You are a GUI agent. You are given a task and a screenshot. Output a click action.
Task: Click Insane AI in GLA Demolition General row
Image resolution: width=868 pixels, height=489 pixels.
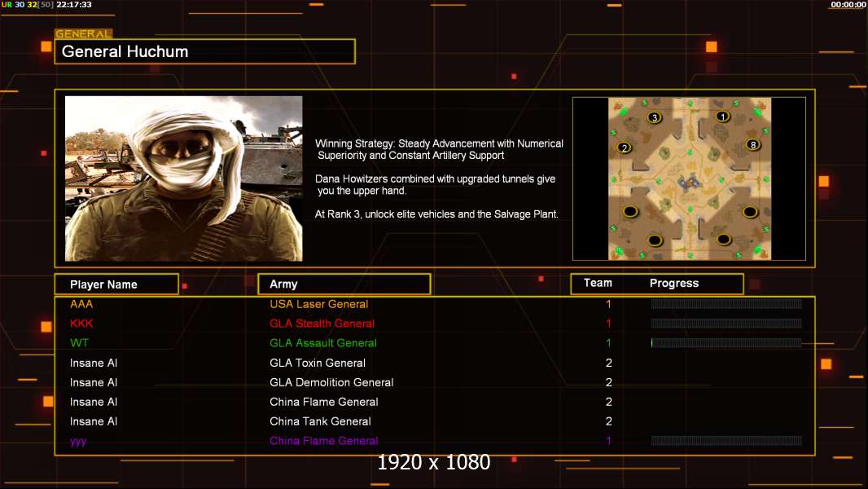(94, 382)
